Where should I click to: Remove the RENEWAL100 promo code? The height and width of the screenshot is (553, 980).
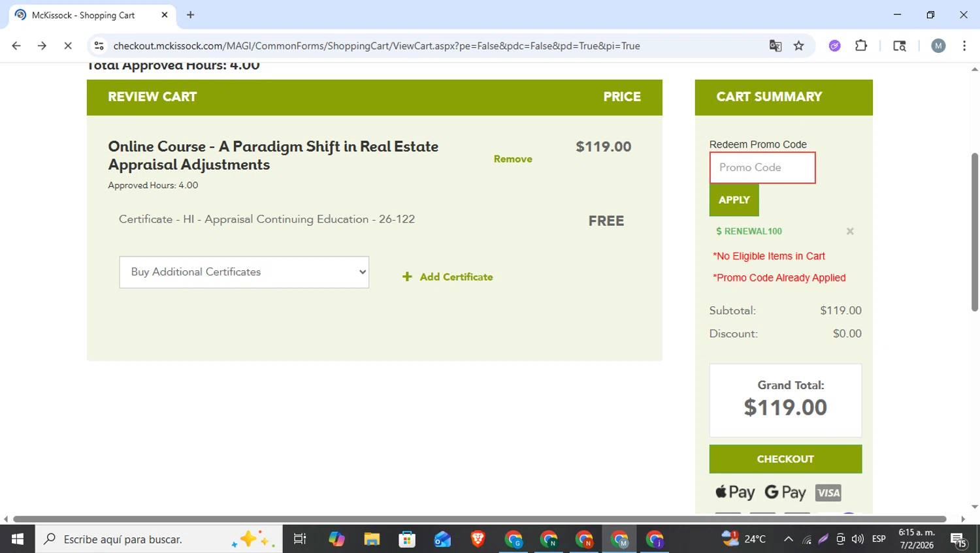(x=850, y=231)
